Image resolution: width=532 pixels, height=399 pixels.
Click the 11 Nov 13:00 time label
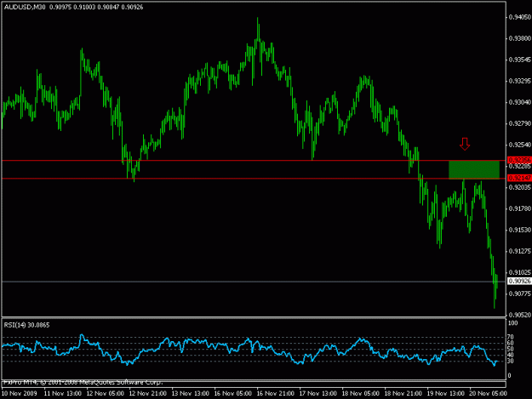(x=63, y=394)
